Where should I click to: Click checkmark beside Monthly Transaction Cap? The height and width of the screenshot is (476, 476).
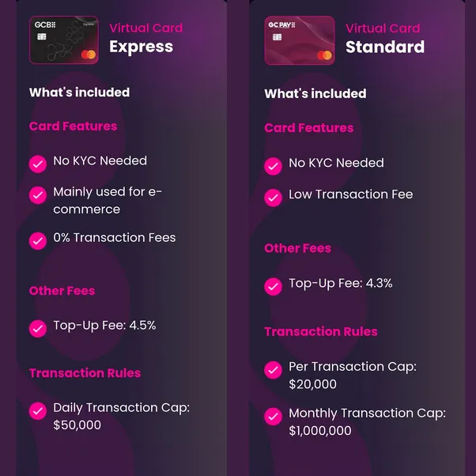click(274, 416)
